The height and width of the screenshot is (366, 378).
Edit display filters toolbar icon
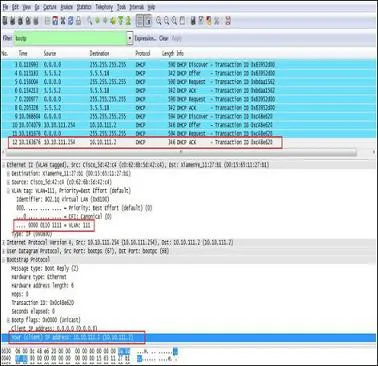point(201,21)
